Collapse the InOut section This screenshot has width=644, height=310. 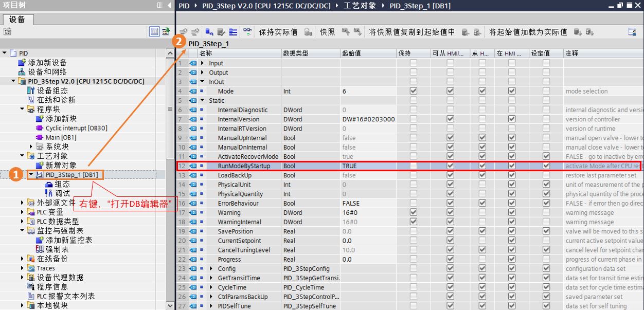pos(203,82)
